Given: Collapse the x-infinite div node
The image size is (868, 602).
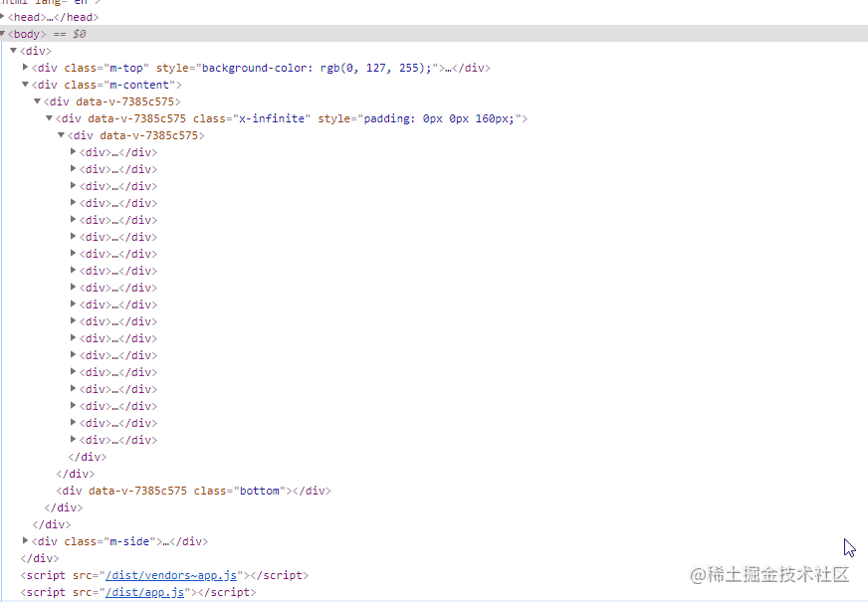Looking at the screenshot, I should point(49,117).
